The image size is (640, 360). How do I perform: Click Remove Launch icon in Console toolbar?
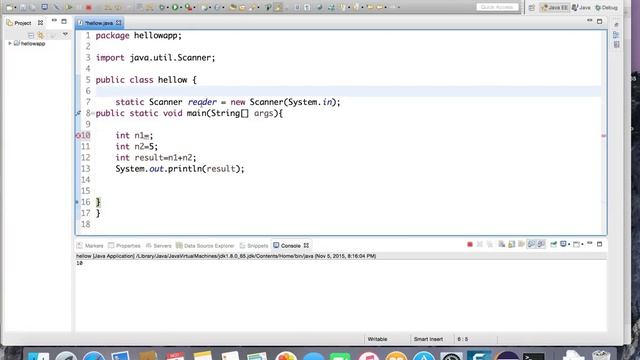tap(480, 244)
